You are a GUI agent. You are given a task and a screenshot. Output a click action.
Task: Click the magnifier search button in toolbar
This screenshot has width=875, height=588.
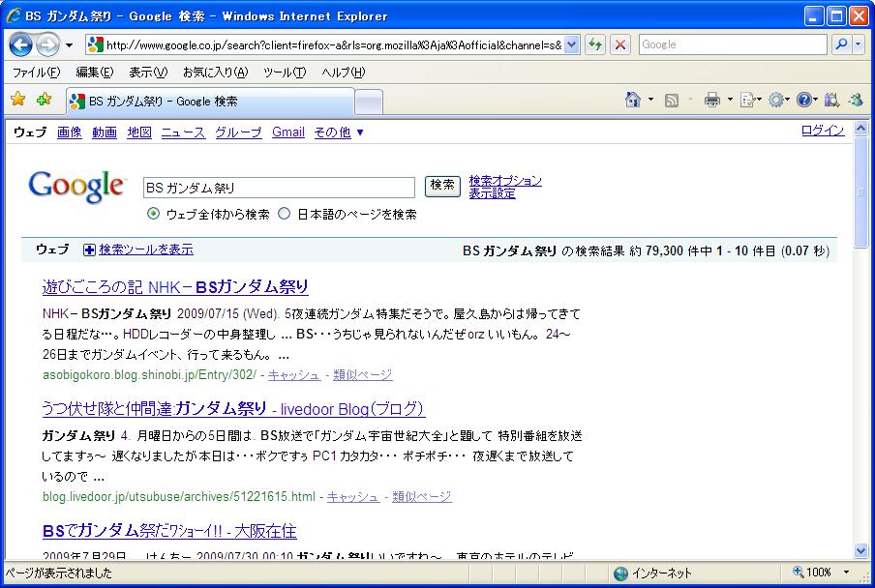coord(841,44)
